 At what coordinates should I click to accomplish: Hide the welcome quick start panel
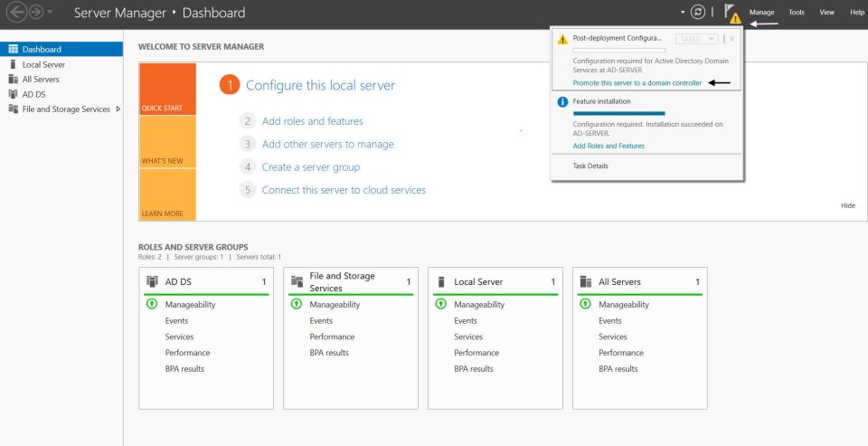pos(848,205)
